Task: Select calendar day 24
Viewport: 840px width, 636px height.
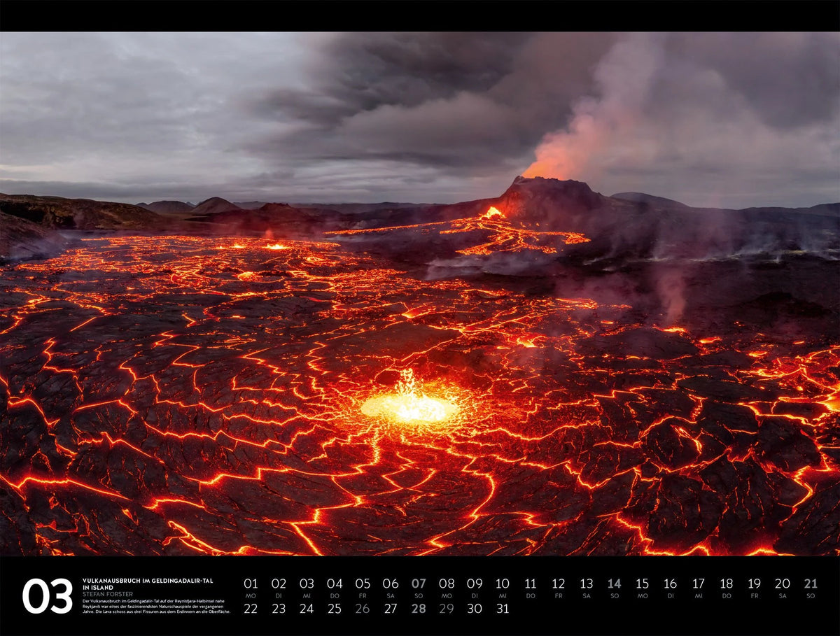Action: click(307, 609)
